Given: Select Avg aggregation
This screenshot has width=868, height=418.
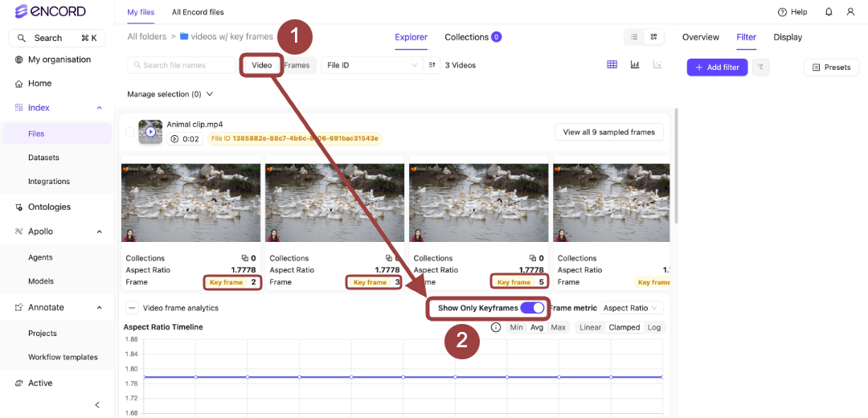Looking at the screenshot, I should pos(537,327).
